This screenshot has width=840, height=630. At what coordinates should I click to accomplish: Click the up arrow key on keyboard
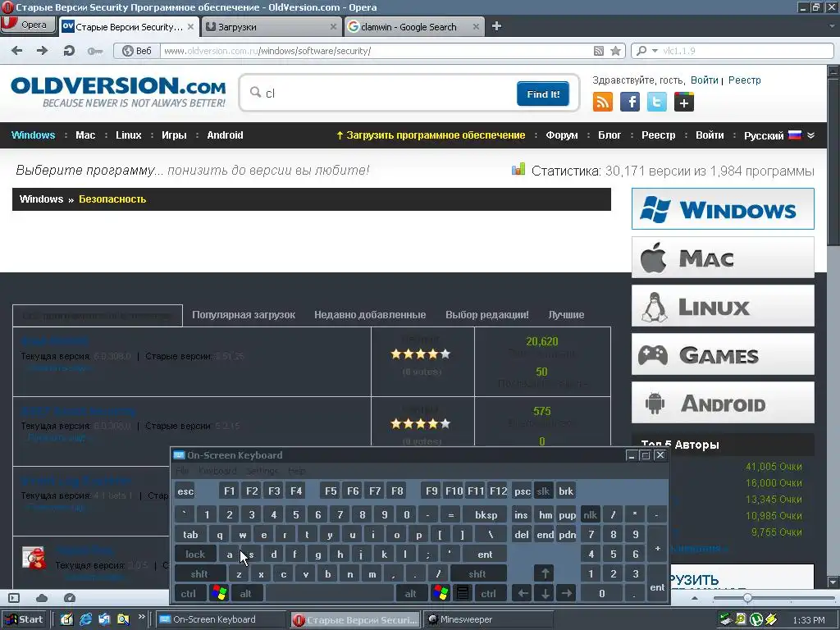click(x=545, y=573)
